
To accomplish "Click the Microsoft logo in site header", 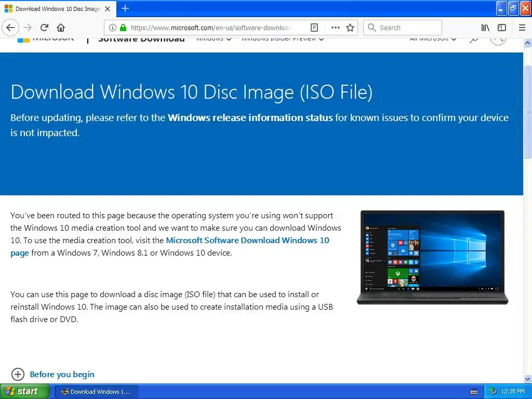I will pos(46,40).
